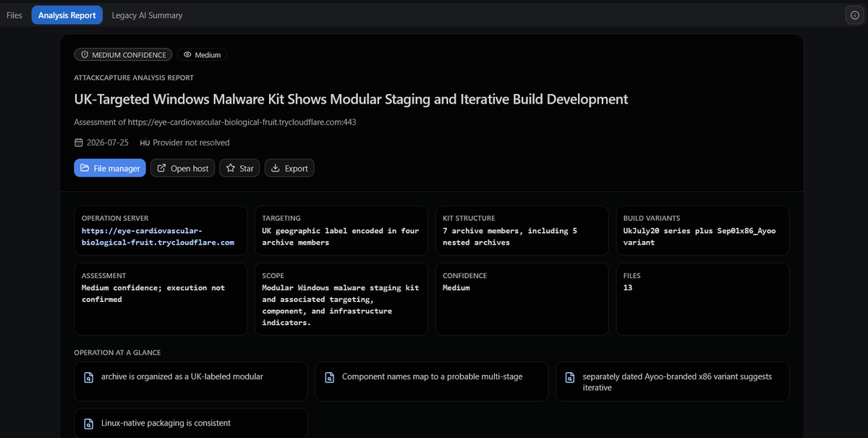This screenshot has width=868, height=438.
Task: Open the File manager
Action: click(110, 168)
